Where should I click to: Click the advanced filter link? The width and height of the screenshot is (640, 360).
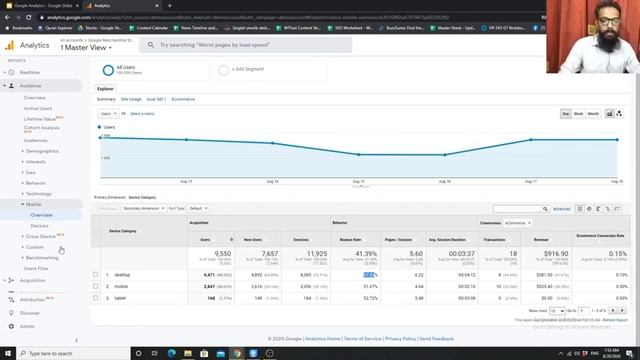(x=562, y=209)
